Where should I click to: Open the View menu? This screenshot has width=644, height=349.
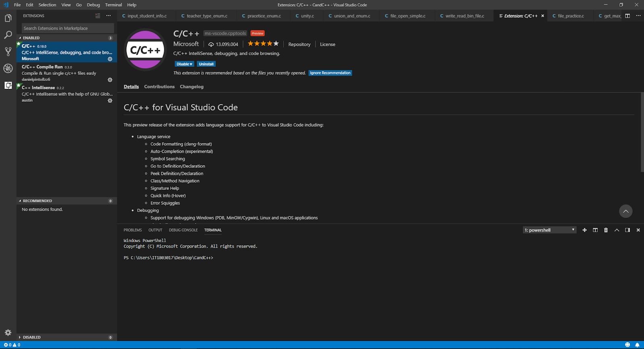click(66, 5)
